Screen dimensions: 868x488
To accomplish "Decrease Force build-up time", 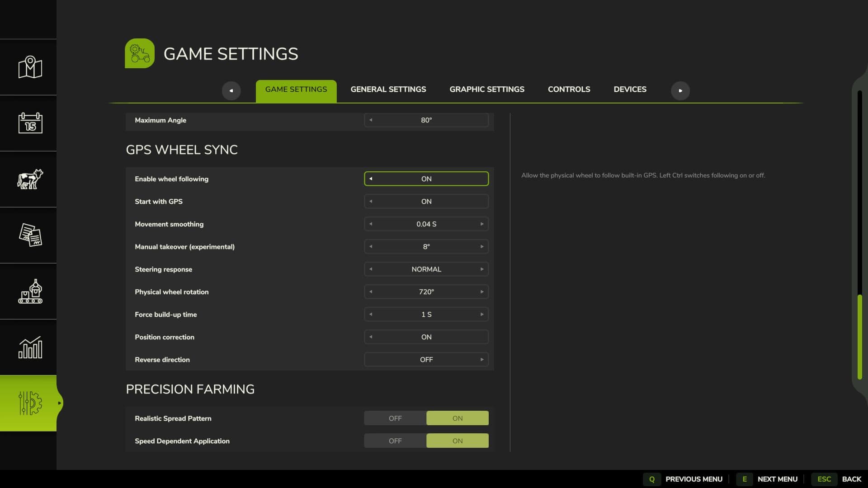I will (371, 314).
